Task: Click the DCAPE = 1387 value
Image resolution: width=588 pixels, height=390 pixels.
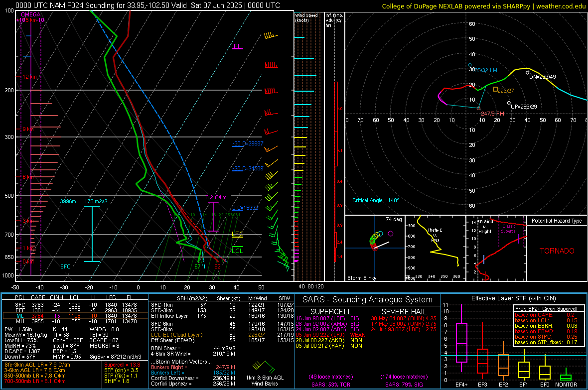Action: [22, 351]
